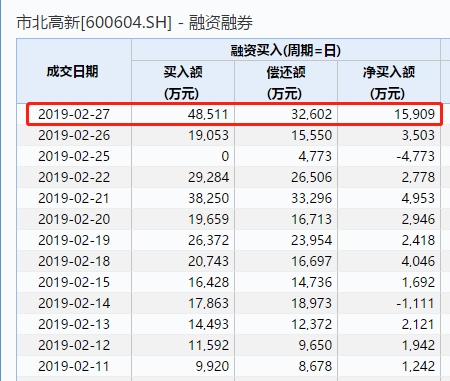Click buy amount value 38,250
The image size is (450, 381).
coord(208,198)
